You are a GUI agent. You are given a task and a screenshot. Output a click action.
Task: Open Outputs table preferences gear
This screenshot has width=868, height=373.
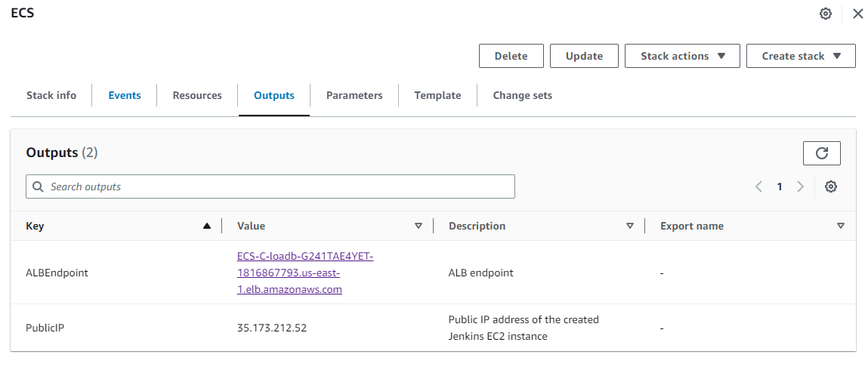coord(830,186)
